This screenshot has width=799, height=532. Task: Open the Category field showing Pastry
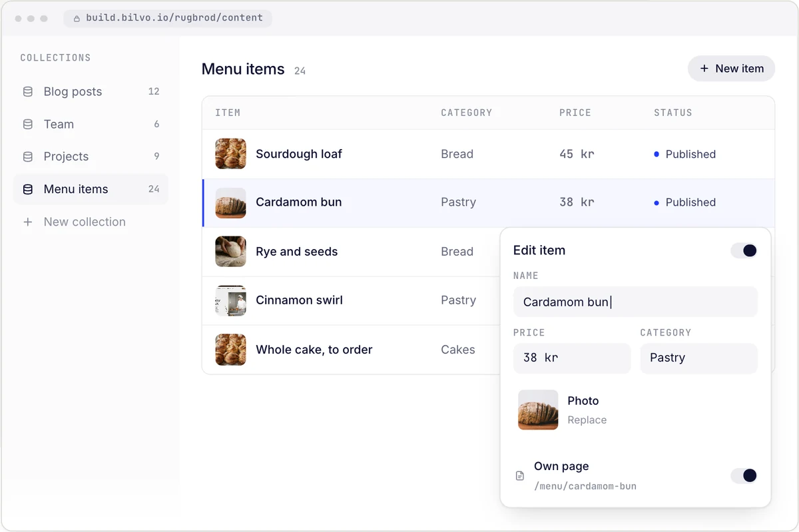(698, 358)
